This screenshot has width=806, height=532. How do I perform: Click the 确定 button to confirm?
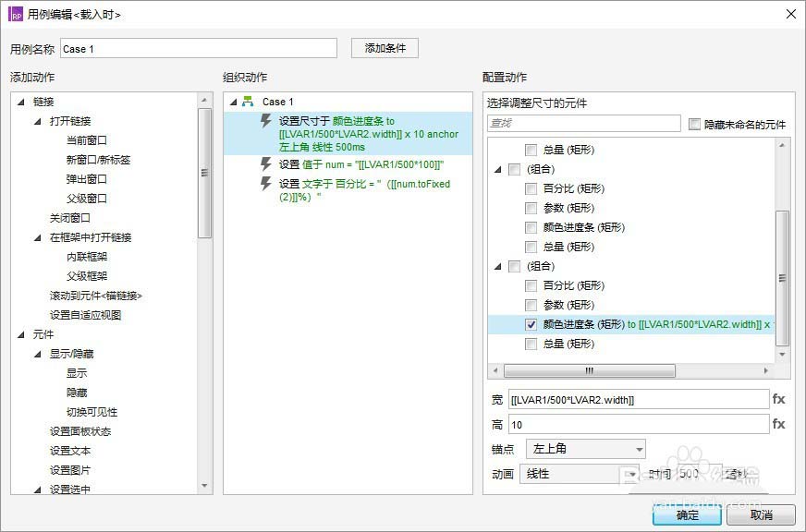[686, 514]
